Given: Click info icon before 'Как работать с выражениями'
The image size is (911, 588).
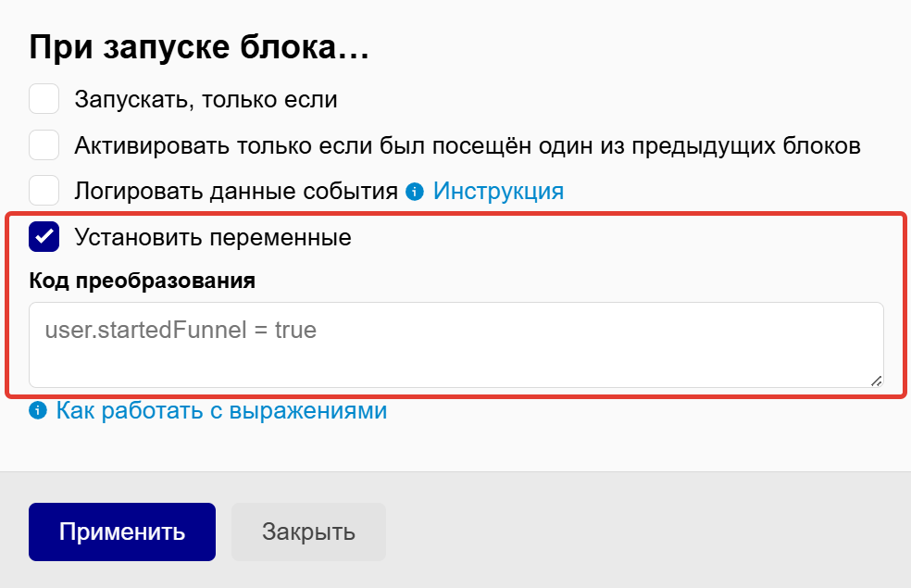Looking at the screenshot, I should [x=38, y=411].
